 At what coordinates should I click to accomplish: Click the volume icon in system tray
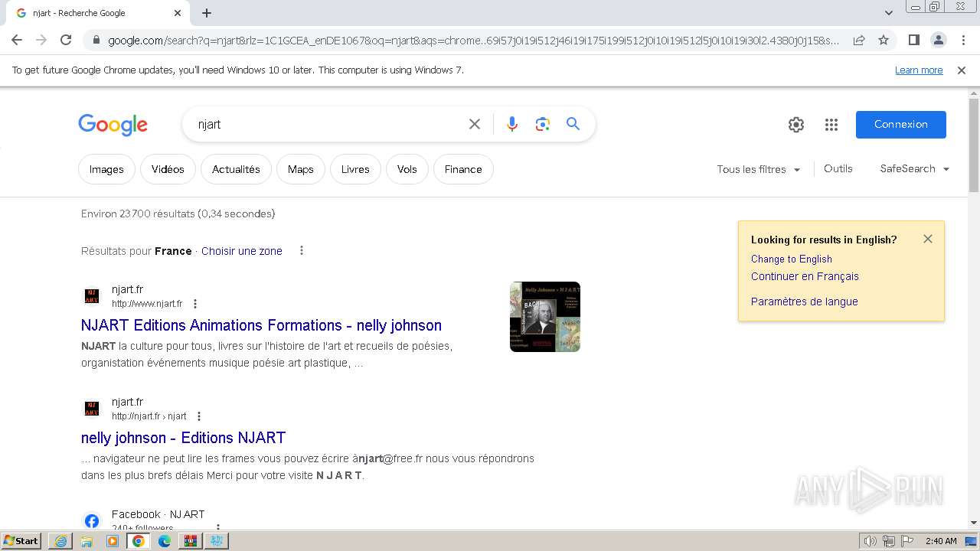click(871, 541)
